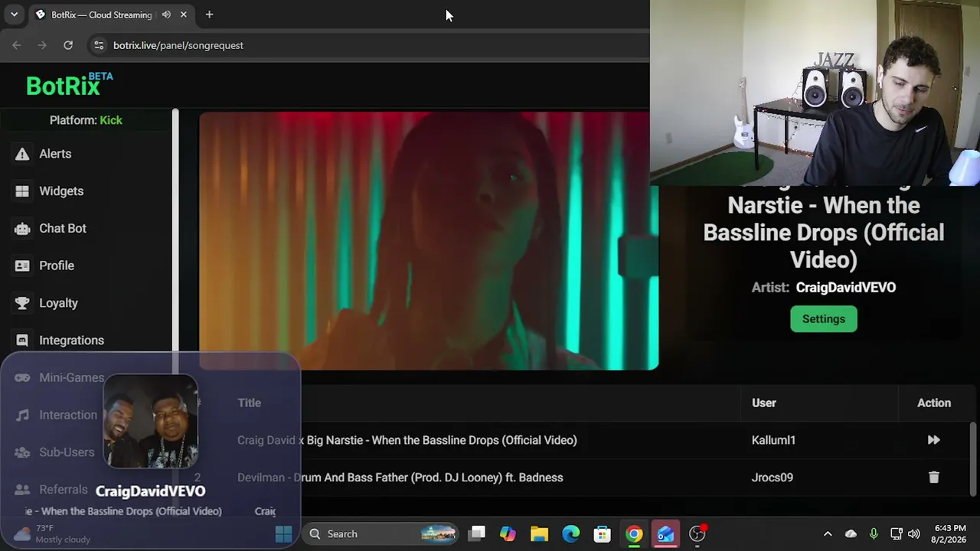
Task: Click the song request video player
Action: (429, 241)
